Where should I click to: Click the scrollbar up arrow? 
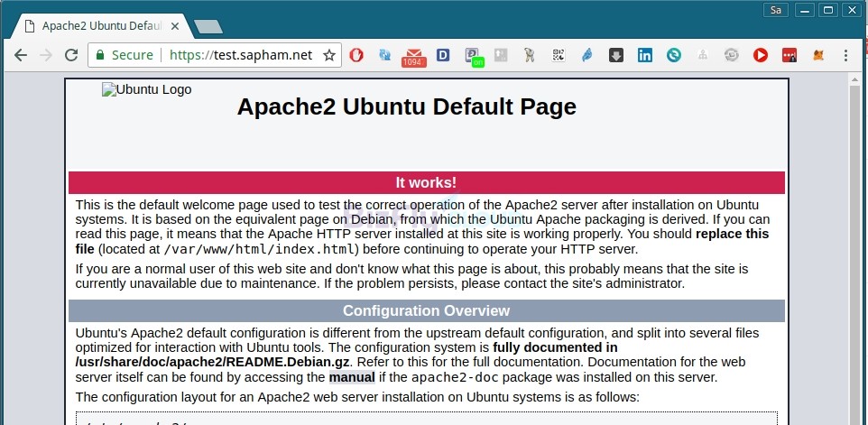[x=854, y=79]
